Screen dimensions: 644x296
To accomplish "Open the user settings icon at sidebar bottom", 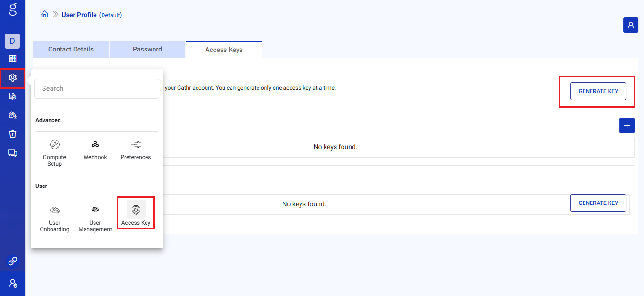I will point(12,283).
